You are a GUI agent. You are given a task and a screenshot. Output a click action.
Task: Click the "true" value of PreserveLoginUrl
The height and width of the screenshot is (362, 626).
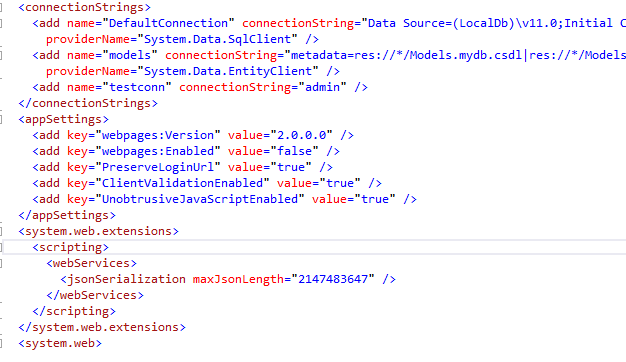[291, 167]
